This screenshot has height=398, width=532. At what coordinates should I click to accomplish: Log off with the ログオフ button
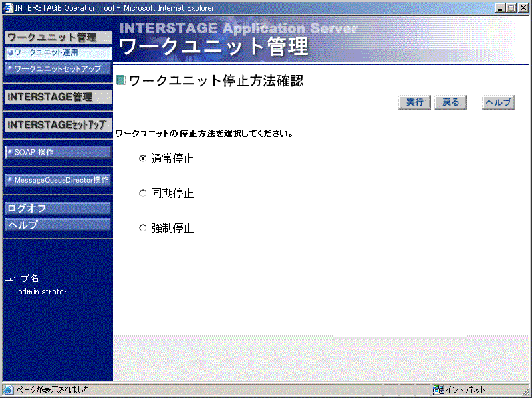59,208
